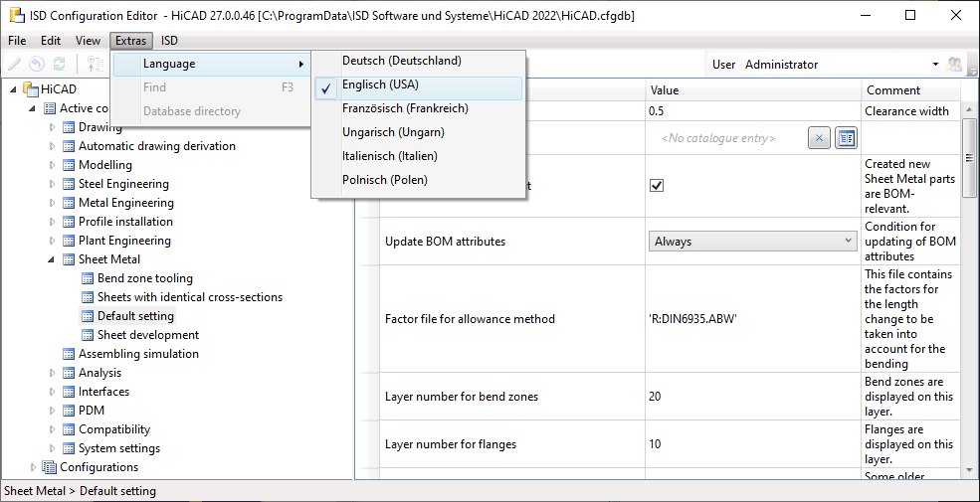
Task: Select the Language submenu entry
Action: (212, 64)
